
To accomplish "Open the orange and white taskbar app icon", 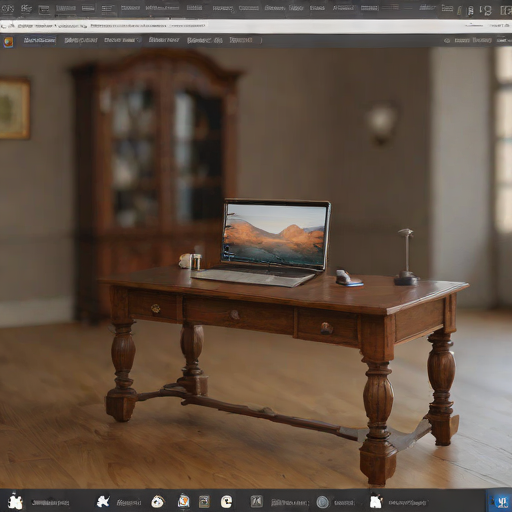I will click(x=183, y=501).
